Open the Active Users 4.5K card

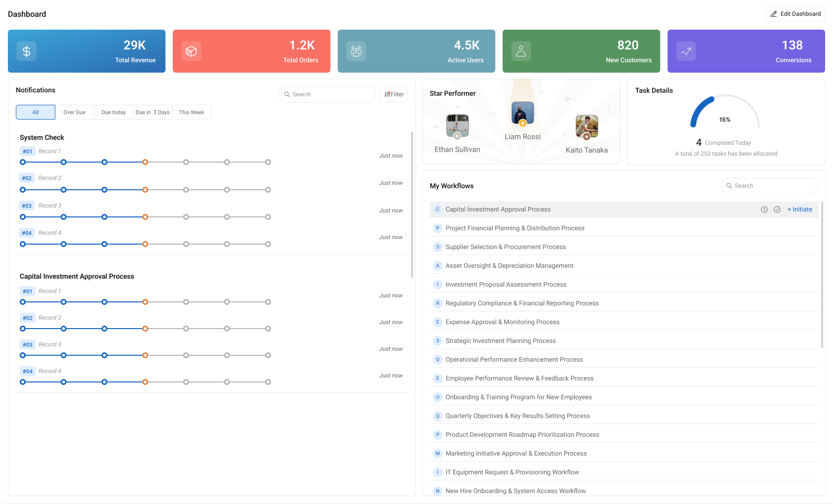pyautogui.click(x=417, y=51)
